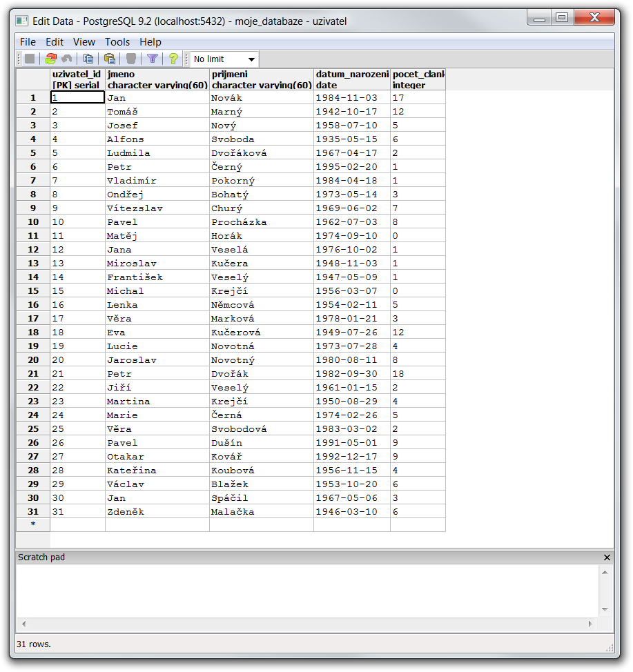Select row header 16
The image size is (633, 672).
(33, 305)
